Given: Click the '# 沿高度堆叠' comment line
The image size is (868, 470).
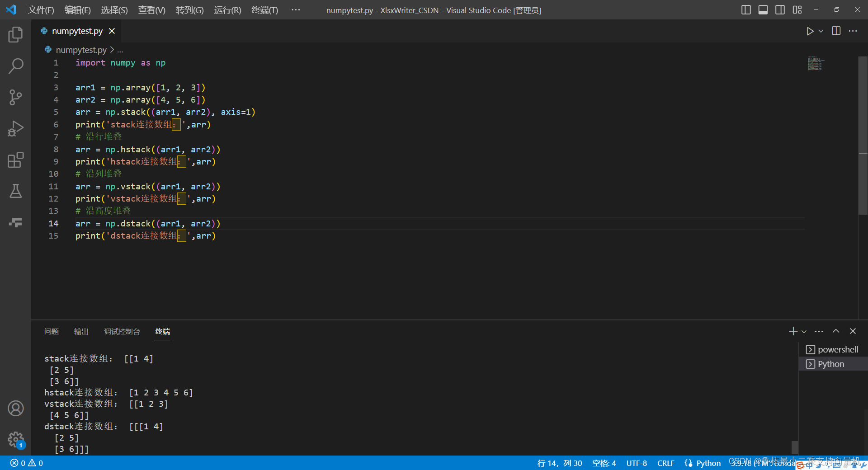Looking at the screenshot, I should pos(103,211).
